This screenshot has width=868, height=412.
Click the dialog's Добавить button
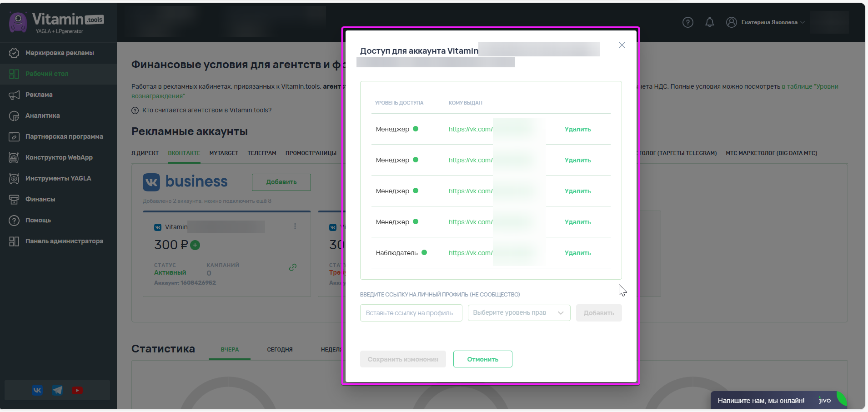599,313
